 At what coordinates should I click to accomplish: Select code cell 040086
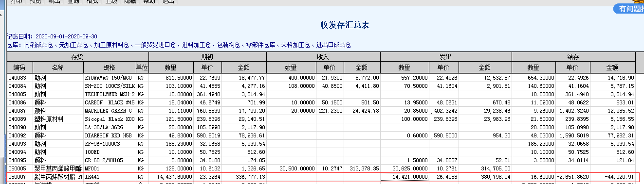[x=19, y=103]
